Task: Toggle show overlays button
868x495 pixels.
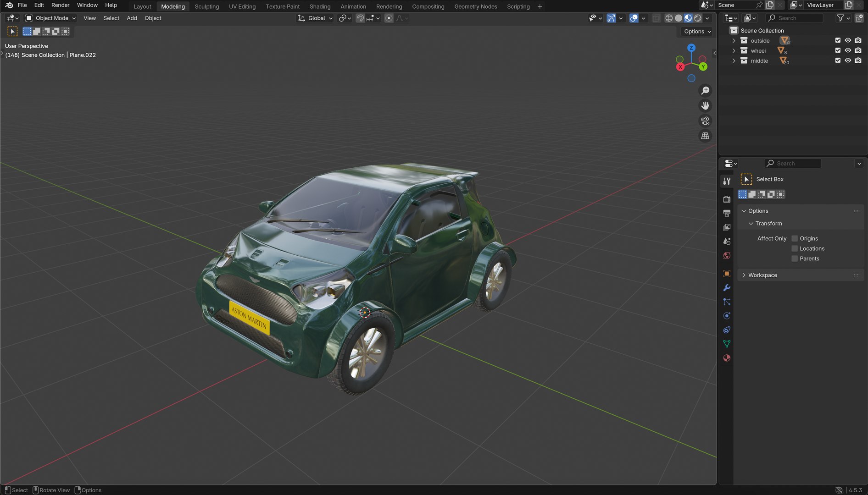Action: [x=634, y=18]
